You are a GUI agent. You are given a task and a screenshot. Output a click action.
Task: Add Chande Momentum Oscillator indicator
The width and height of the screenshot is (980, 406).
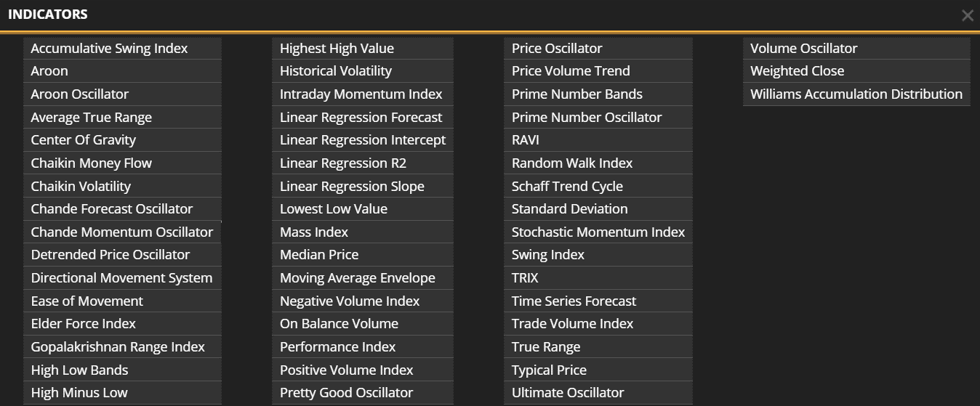(x=122, y=232)
